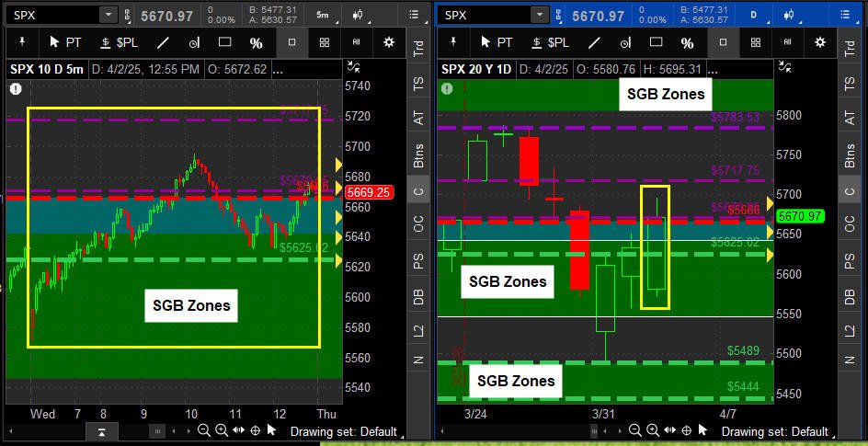Select circle-line drawing tool in left toolbar
Viewport: 868px width, 446px height.
click(194, 42)
